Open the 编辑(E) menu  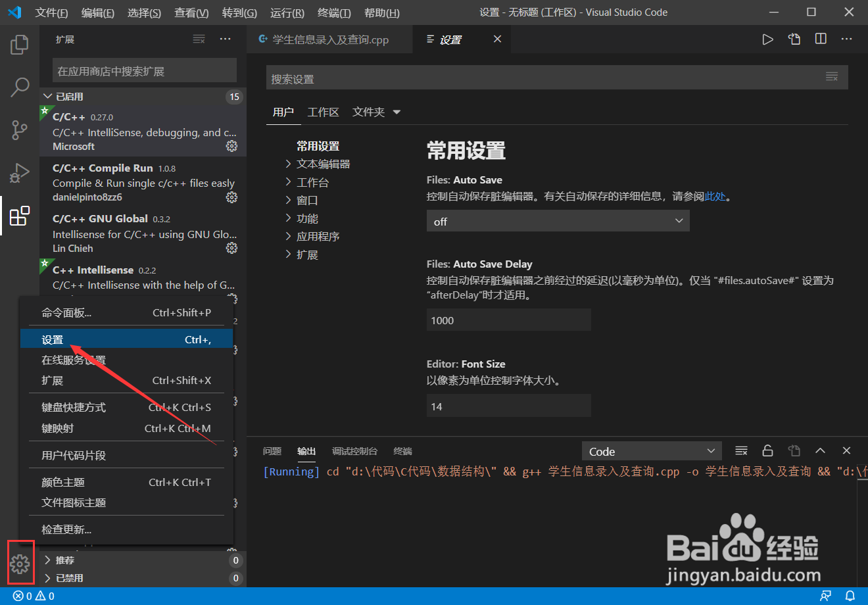coord(97,13)
